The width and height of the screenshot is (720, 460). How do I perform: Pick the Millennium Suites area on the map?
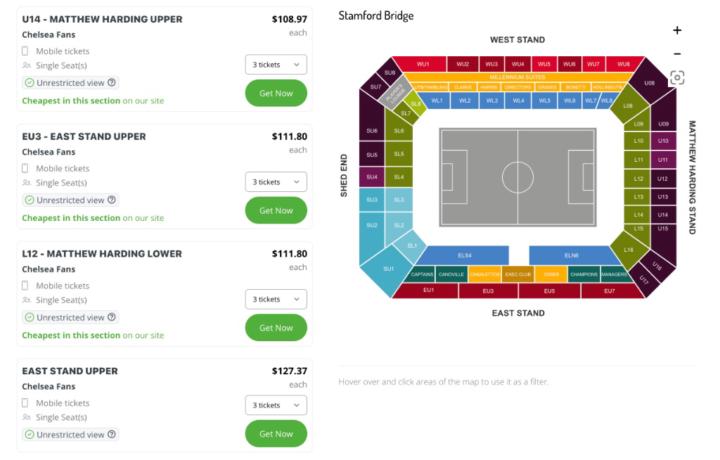(x=517, y=77)
